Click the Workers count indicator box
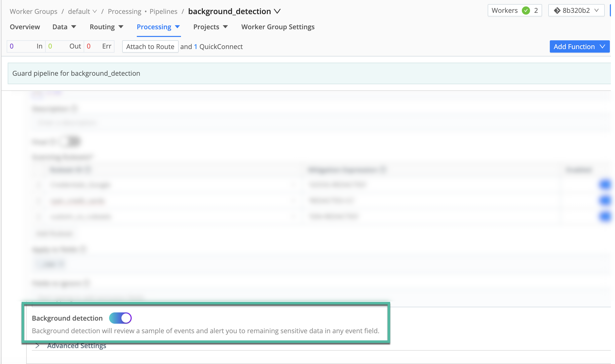 coord(514,11)
